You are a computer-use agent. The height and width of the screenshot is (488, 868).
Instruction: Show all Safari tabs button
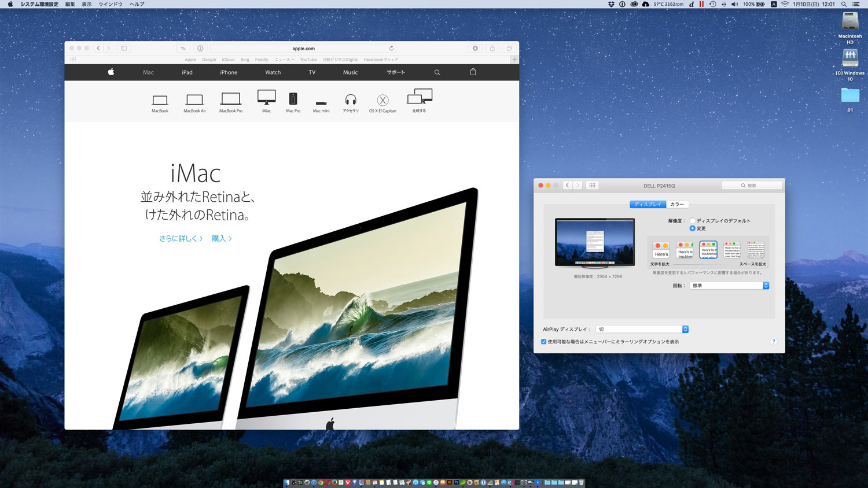point(509,49)
